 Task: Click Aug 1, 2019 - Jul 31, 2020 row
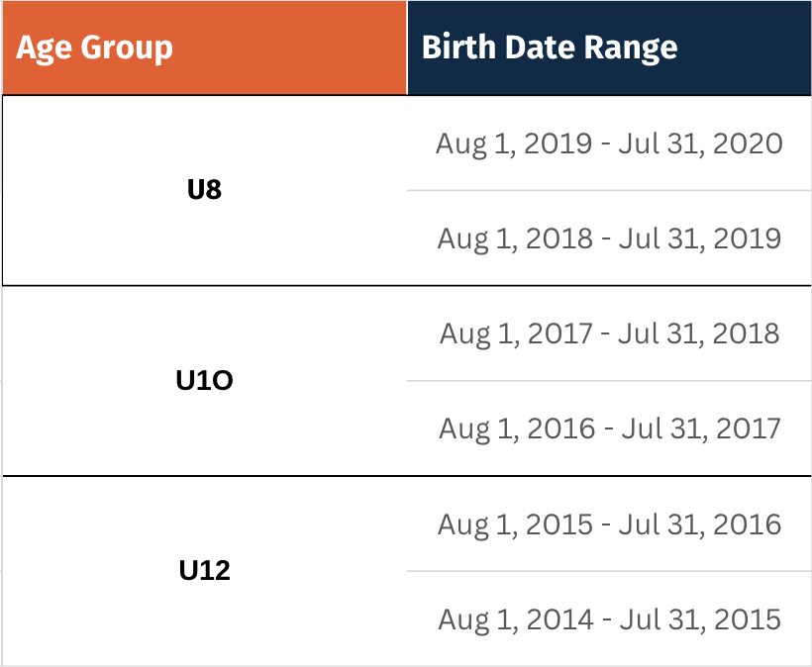click(609, 143)
